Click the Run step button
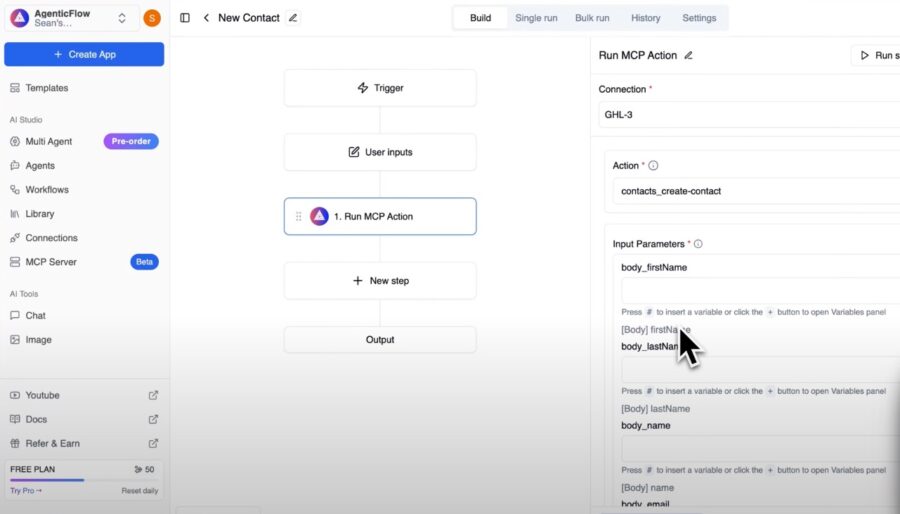The height and width of the screenshot is (514, 900). [876, 55]
